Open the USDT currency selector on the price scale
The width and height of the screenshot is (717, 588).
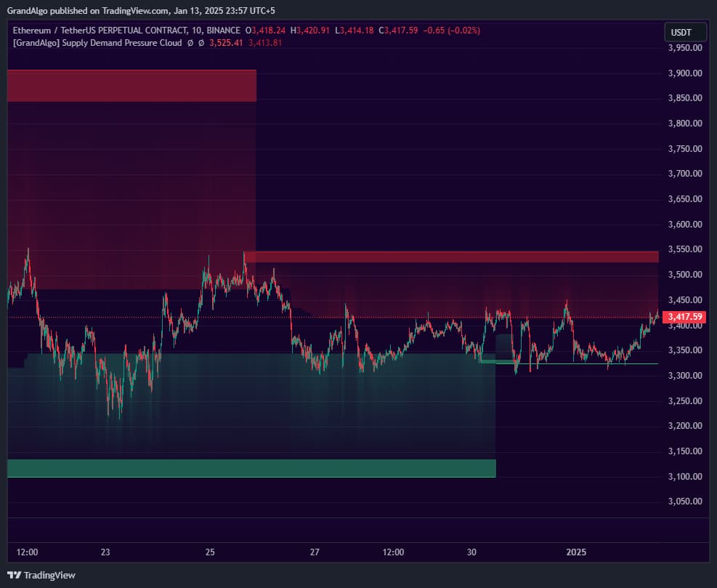(x=684, y=32)
